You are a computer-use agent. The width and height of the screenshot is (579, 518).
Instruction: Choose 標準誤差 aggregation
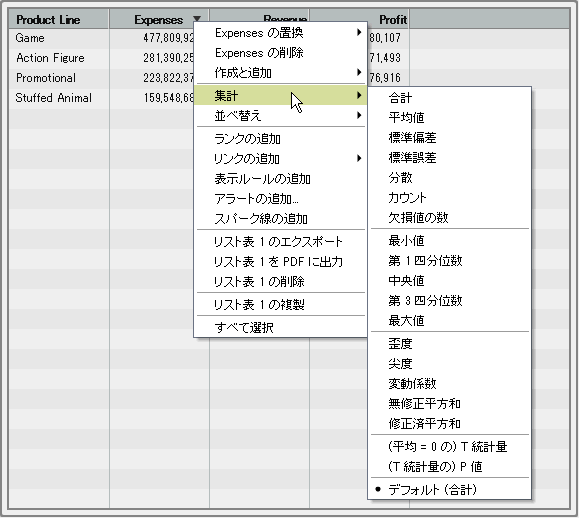point(449,158)
